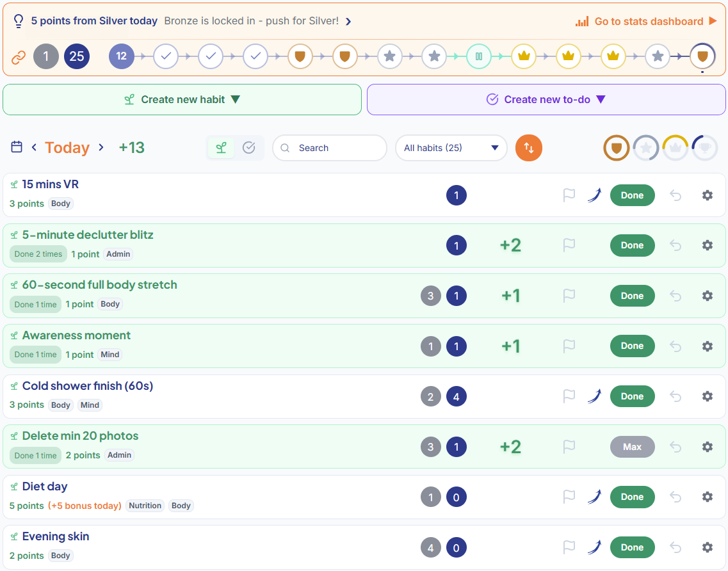Click the Max button for Delete photos
Image resolution: width=728 pixels, height=571 pixels.
633,447
